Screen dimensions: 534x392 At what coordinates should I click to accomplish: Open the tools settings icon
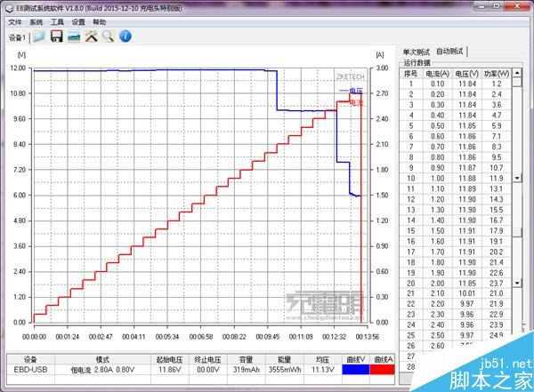(x=91, y=37)
